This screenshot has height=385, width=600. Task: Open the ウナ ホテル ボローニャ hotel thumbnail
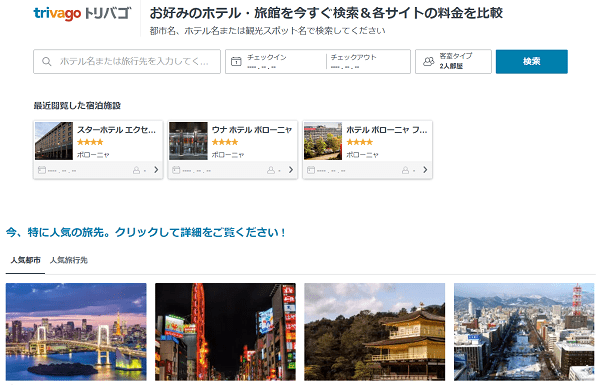tap(189, 141)
